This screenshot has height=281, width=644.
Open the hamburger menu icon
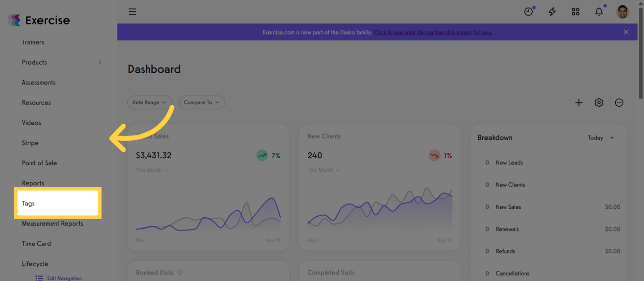point(132,12)
